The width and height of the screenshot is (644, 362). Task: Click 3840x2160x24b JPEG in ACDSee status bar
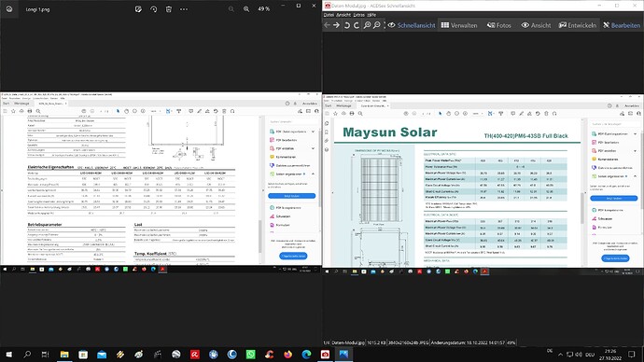409,342
